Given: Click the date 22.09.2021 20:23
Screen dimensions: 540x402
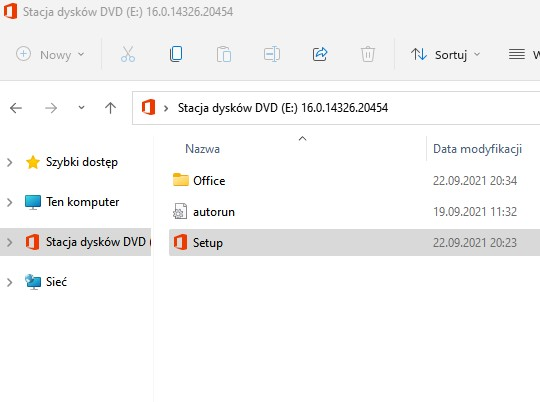Looking at the screenshot, I should pyautogui.click(x=475, y=243).
